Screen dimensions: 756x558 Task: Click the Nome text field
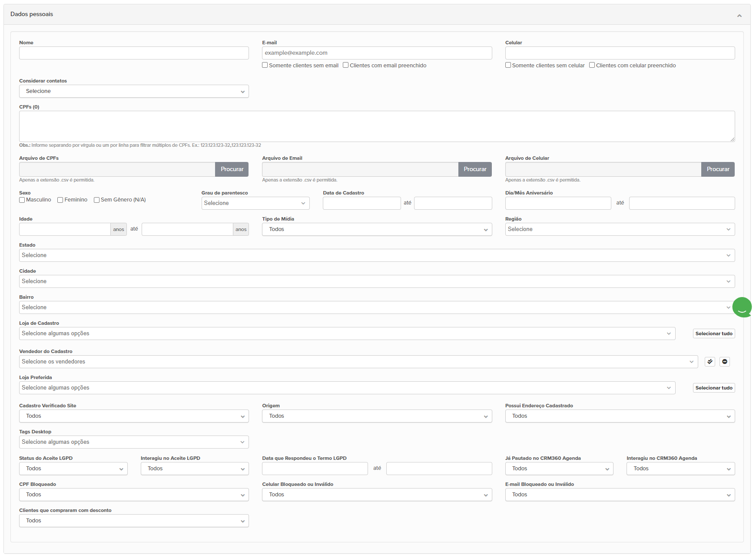(x=134, y=53)
